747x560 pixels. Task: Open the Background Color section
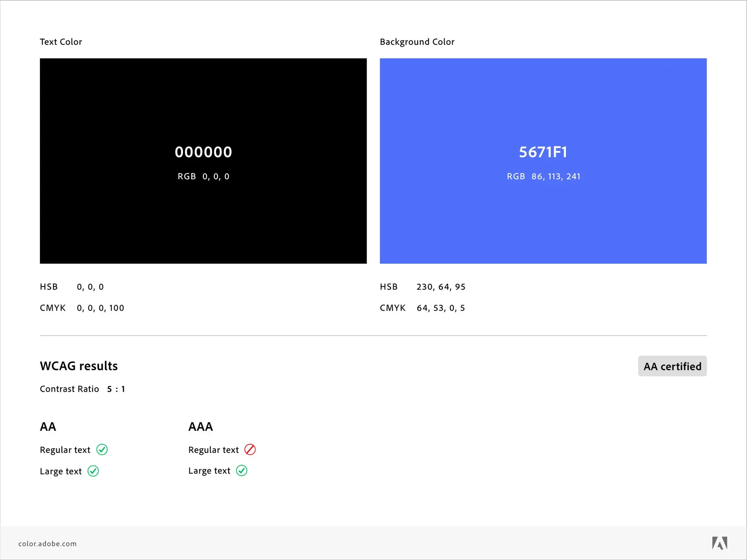pyautogui.click(x=417, y=42)
